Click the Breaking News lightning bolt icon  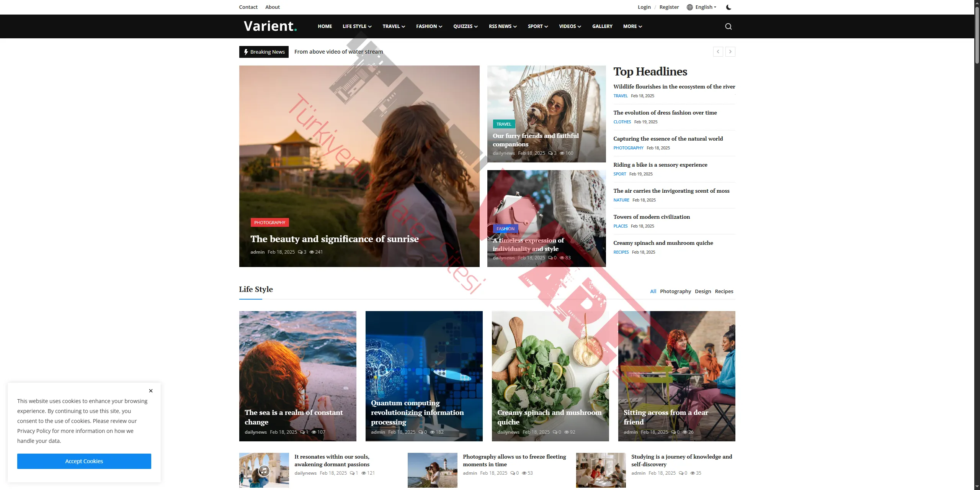click(x=246, y=52)
